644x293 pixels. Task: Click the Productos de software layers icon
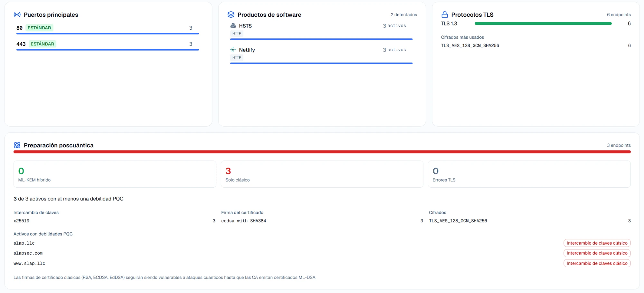(x=231, y=15)
